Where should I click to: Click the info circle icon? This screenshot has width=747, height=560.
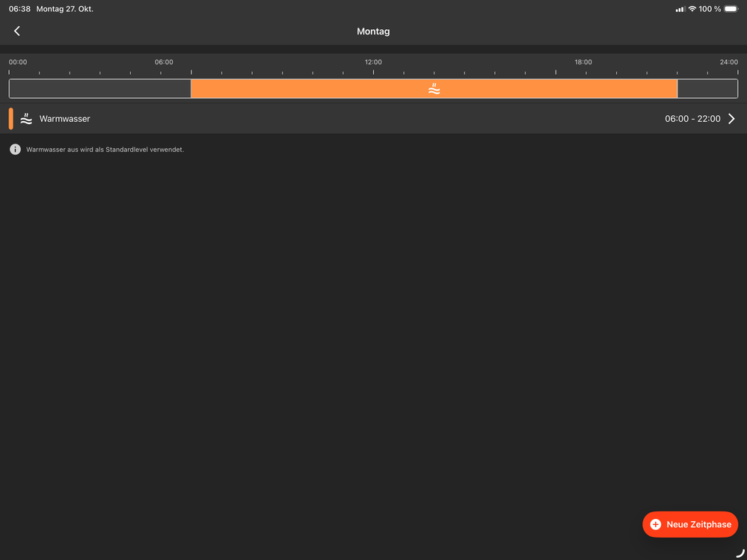15,150
